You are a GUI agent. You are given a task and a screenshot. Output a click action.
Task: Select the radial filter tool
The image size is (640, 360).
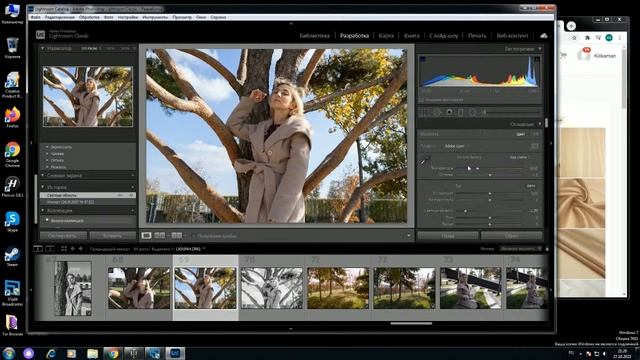[473, 112]
